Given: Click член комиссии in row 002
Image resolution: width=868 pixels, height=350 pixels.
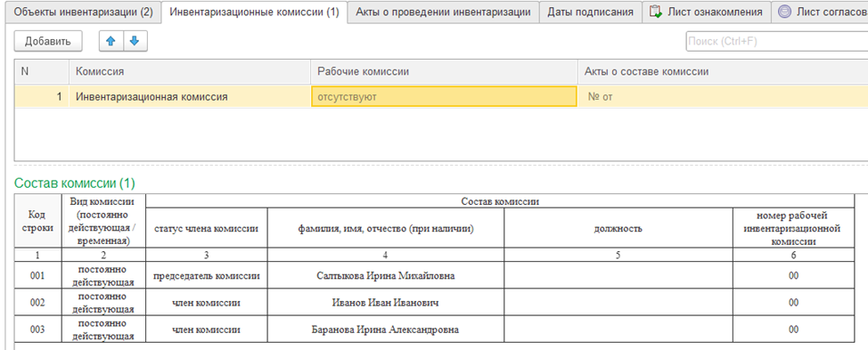Looking at the screenshot, I should coord(207,303).
